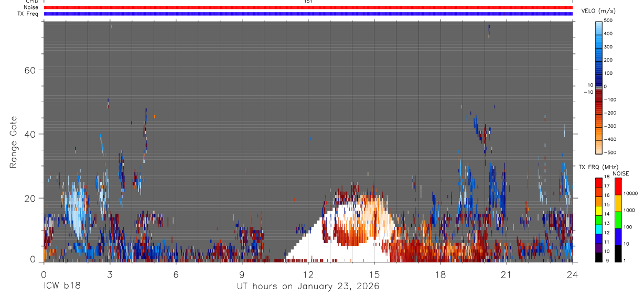This screenshot has height=297, width=644.
Task: Pick the red top swatch of NOISE bar
Action: [x=618, y=186]
